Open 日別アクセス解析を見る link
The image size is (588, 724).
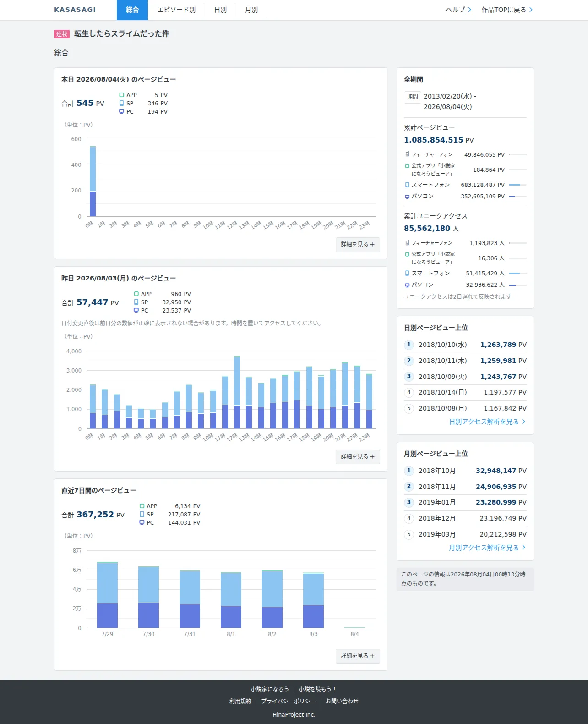(487, 422)
